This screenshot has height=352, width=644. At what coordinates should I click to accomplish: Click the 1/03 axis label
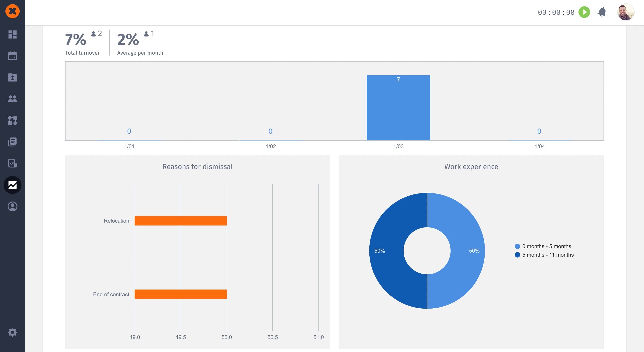coord(398,146)
